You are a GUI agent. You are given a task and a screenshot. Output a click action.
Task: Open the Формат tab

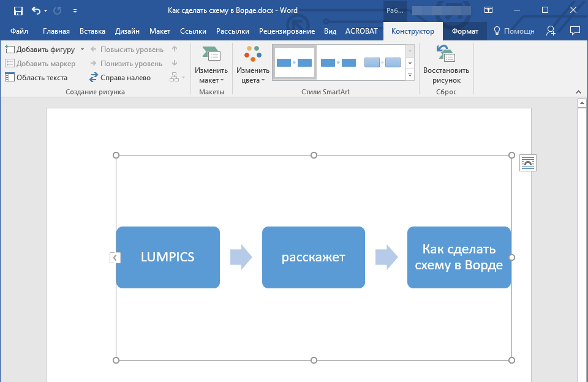click(x=465, y=31)
